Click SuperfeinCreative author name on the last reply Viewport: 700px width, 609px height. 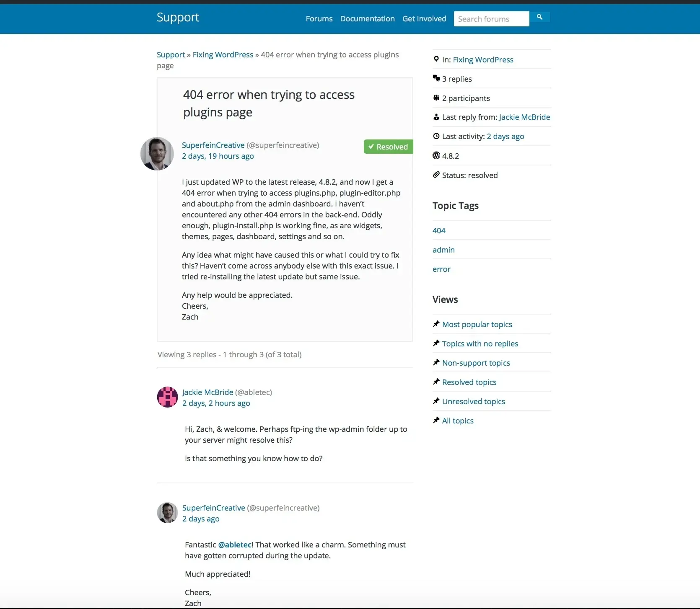click(214, 508)
